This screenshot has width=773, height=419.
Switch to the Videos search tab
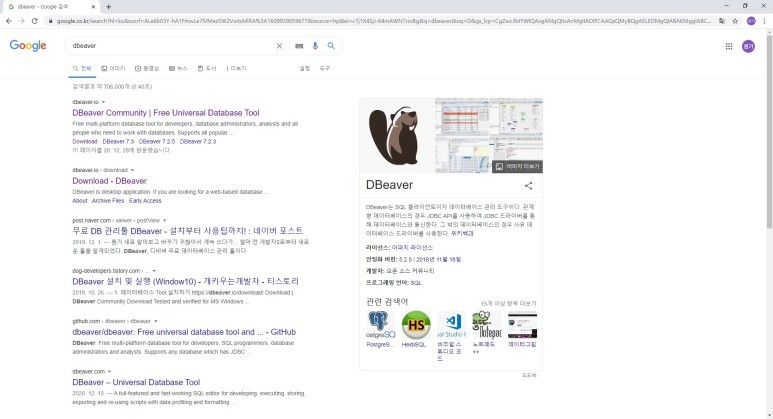click(x=147, y=69)
